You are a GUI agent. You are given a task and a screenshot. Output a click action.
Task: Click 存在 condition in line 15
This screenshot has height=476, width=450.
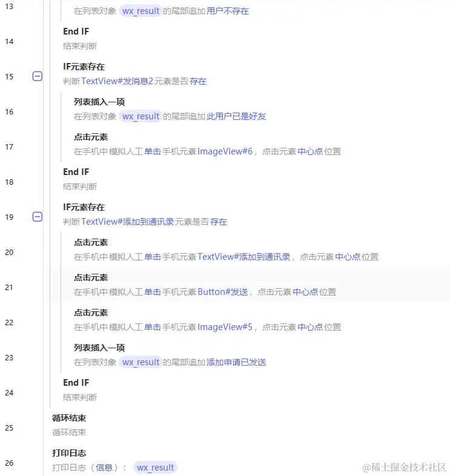click(198, 81)
